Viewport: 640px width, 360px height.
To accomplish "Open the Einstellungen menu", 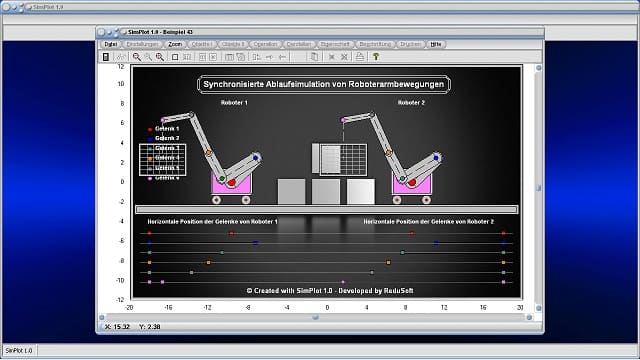I will (142, 44).
